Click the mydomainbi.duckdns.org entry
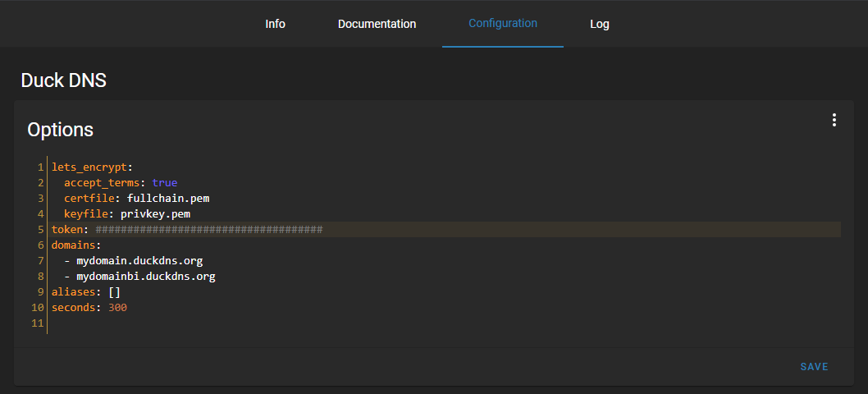 [145, 276]
